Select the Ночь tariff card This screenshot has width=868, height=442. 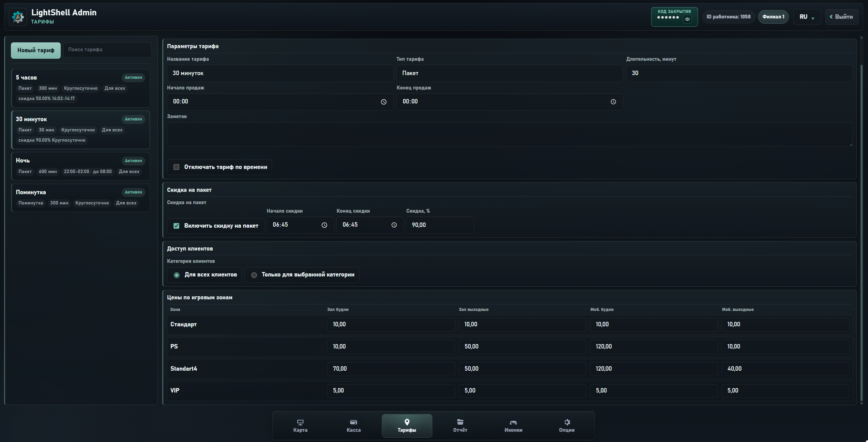pyautogui.click(x=80, y=166)
